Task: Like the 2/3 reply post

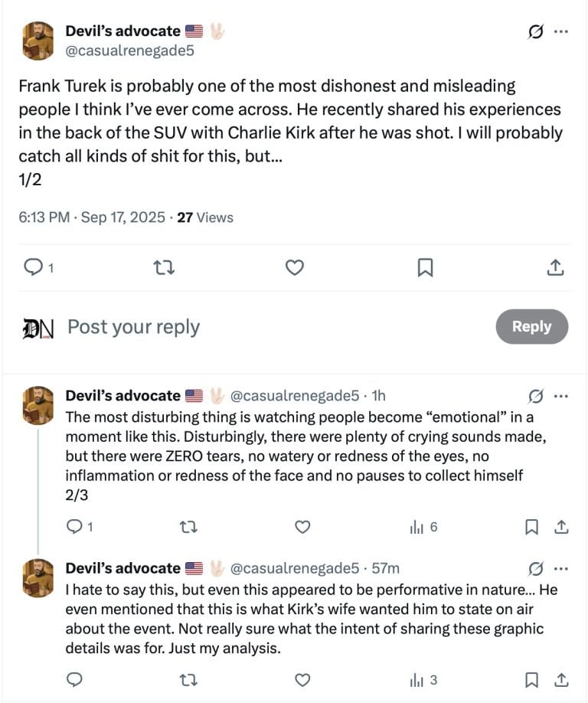Action: (x=302, y=527)
